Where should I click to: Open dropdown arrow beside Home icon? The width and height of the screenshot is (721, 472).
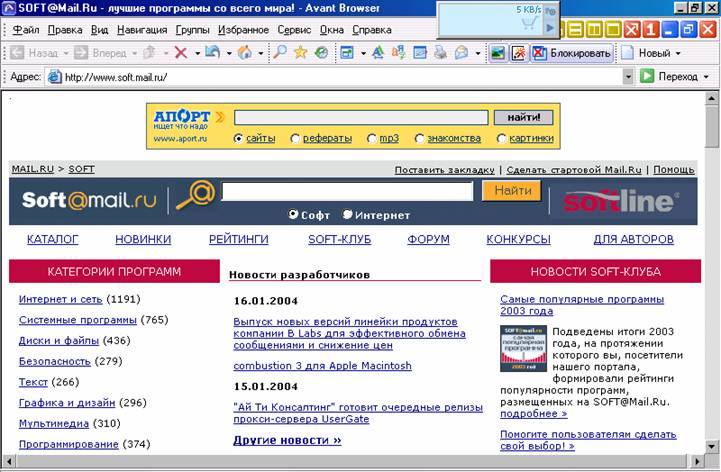click(x=261, y=53)
